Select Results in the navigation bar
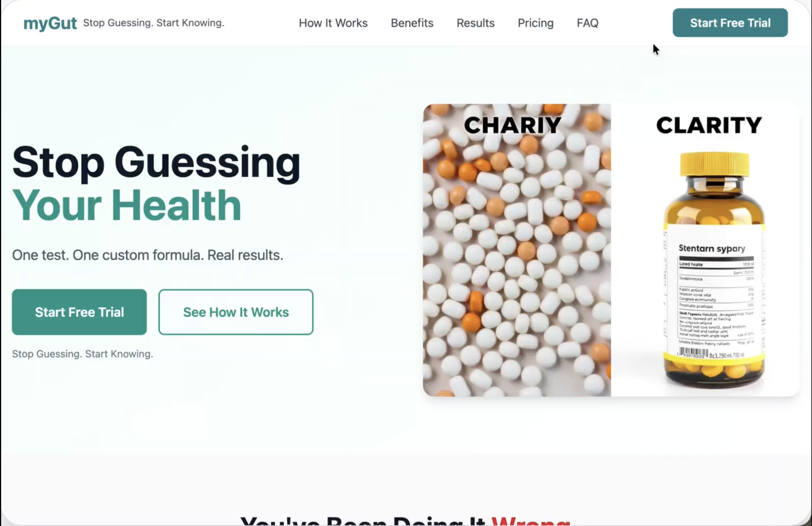Screen dimensions: 812x526 pyautogui.click(x=475, y=23)
